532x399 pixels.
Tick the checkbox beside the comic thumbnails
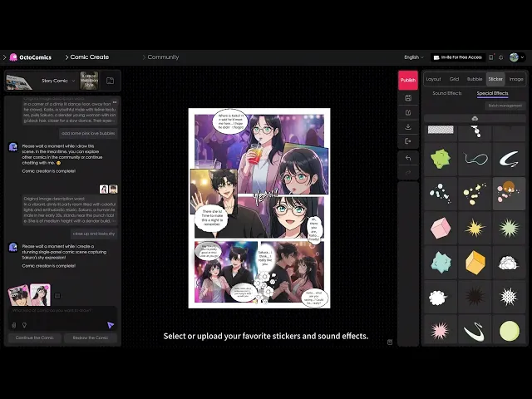click(x=57, y=296)
